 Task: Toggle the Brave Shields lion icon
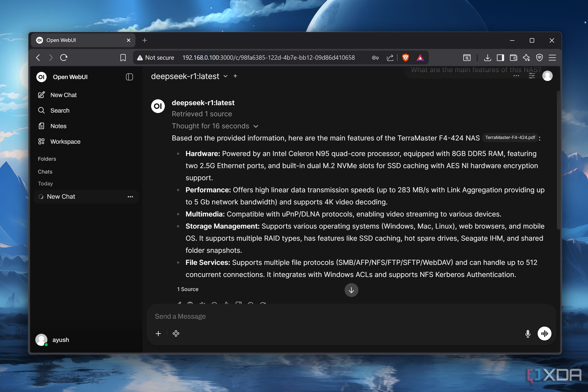pyautogui.click(x=405, y=58)
